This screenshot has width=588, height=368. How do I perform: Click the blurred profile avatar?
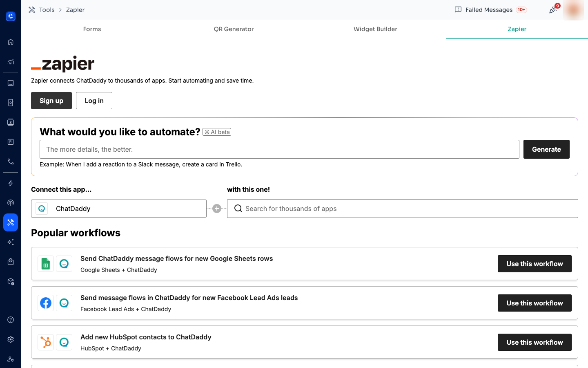[573, 10]
